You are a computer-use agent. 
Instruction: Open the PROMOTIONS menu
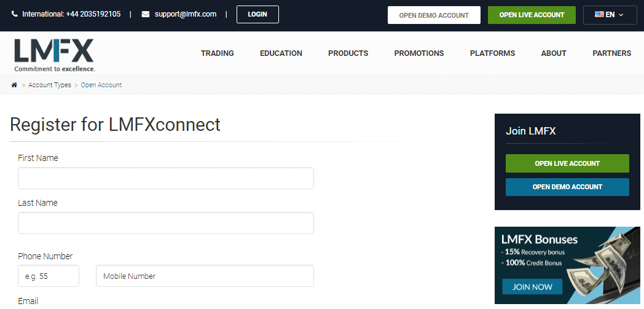pyautogui.click(x=419, y=53)
